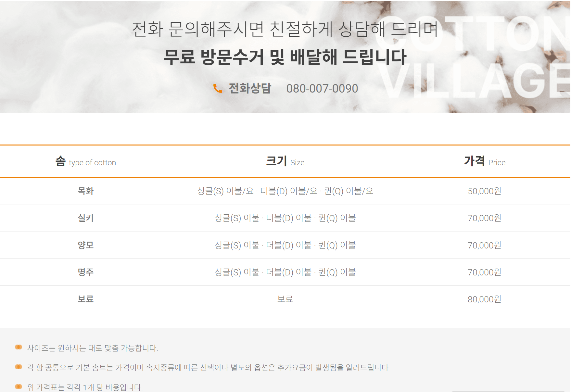
Task: Click the 70,000원 price in 양모 row
Action: 485,245
